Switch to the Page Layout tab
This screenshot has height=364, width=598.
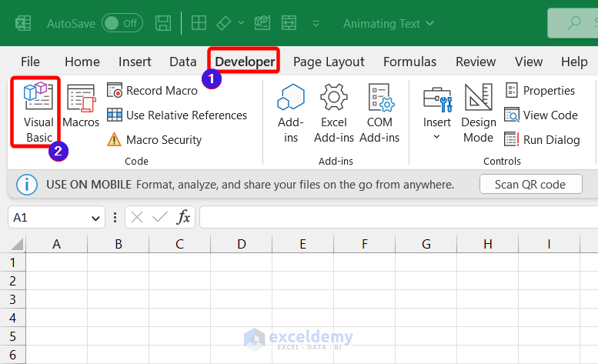coord(329,62)
